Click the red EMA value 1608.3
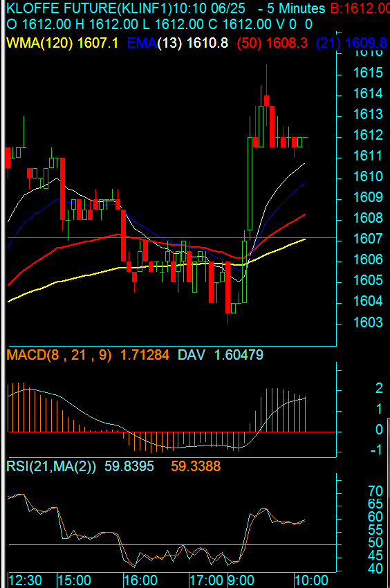Screen dimensions: 390x588 [x=287, y=43]
